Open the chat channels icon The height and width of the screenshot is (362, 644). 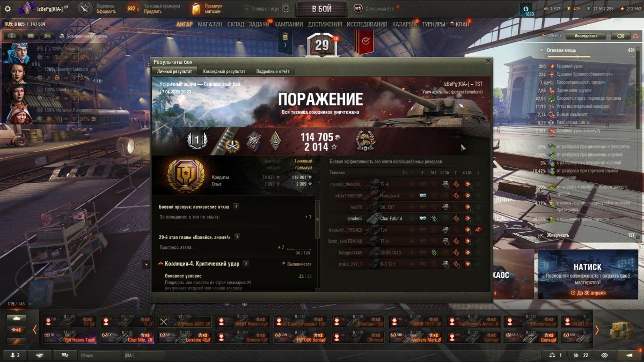65,355
